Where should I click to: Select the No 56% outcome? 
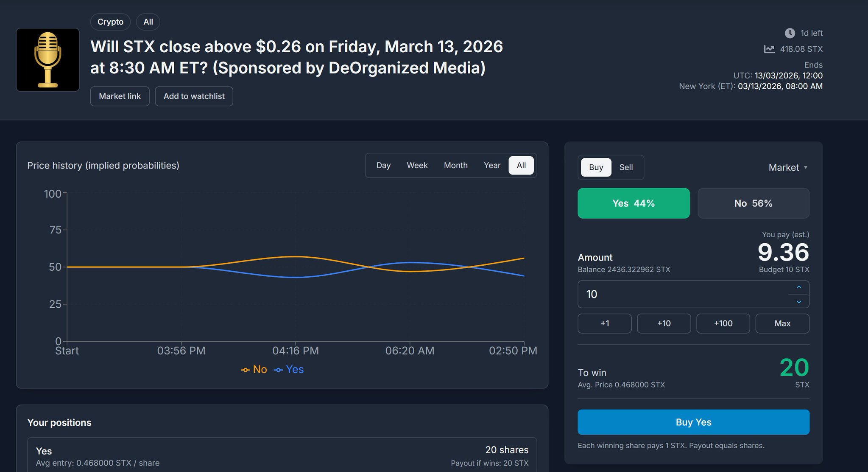click(x=753, y=203)
